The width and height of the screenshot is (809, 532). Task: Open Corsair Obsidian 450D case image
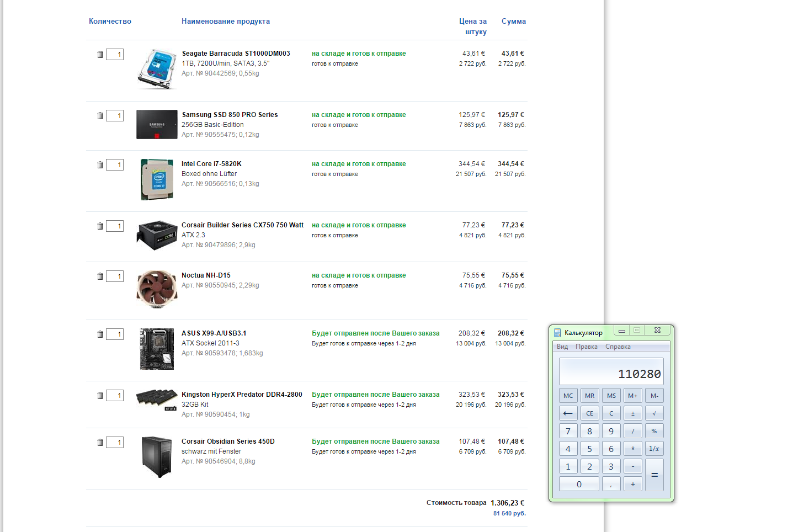[157, 457]
